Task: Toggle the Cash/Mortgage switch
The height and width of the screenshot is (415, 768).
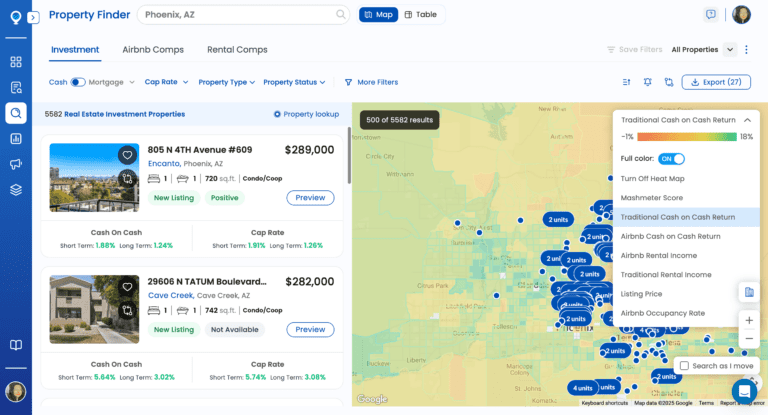Action: [78, 82]
